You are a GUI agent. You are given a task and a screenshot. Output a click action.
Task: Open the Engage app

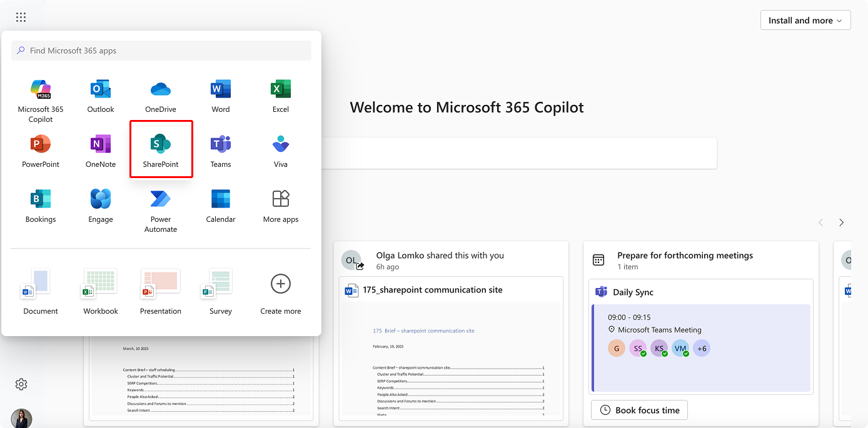pos(100,204)
